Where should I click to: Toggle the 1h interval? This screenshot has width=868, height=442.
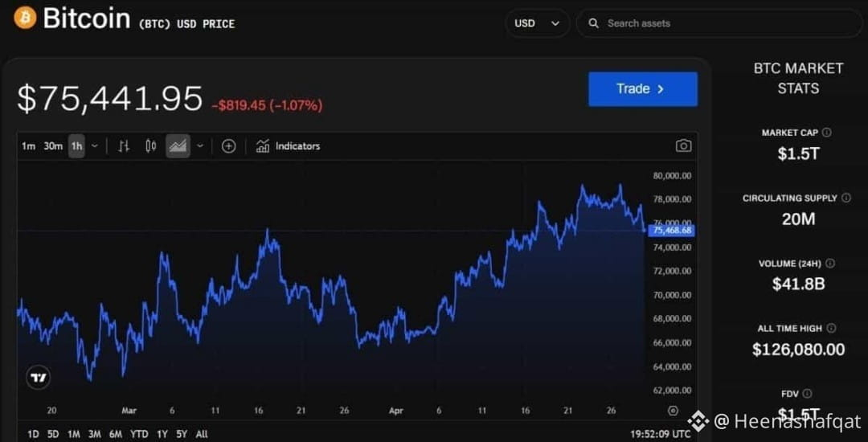click(76, 146)
